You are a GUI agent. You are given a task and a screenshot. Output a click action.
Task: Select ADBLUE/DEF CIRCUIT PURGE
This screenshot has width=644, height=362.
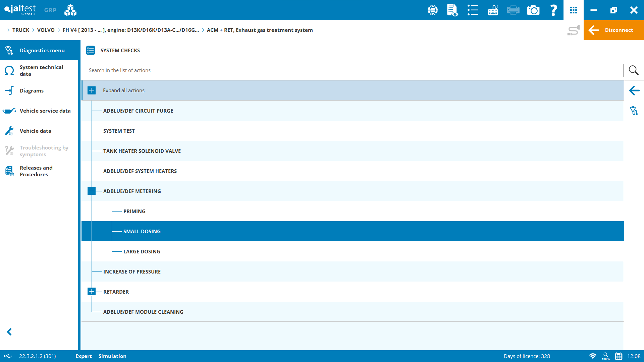tap(353, 111)
